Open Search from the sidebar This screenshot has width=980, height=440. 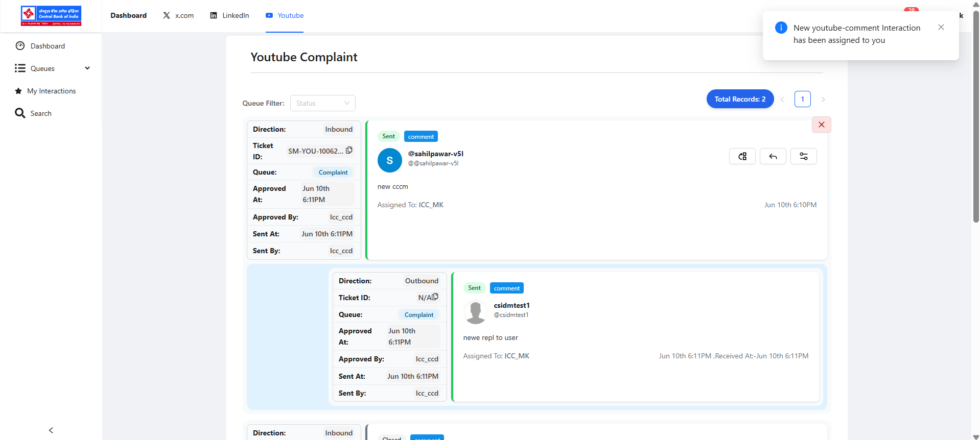pyautogui.click(x=40, y=113)
